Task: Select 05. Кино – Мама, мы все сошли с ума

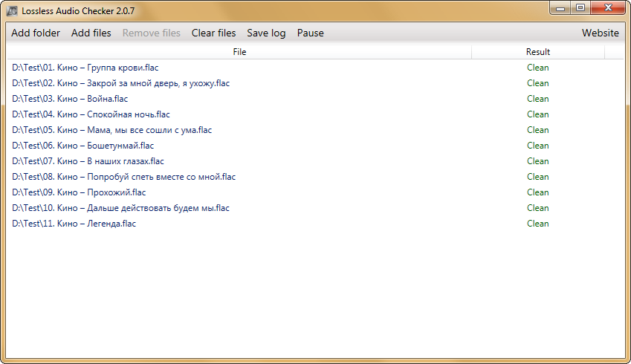Action: (x=112, y=130)
